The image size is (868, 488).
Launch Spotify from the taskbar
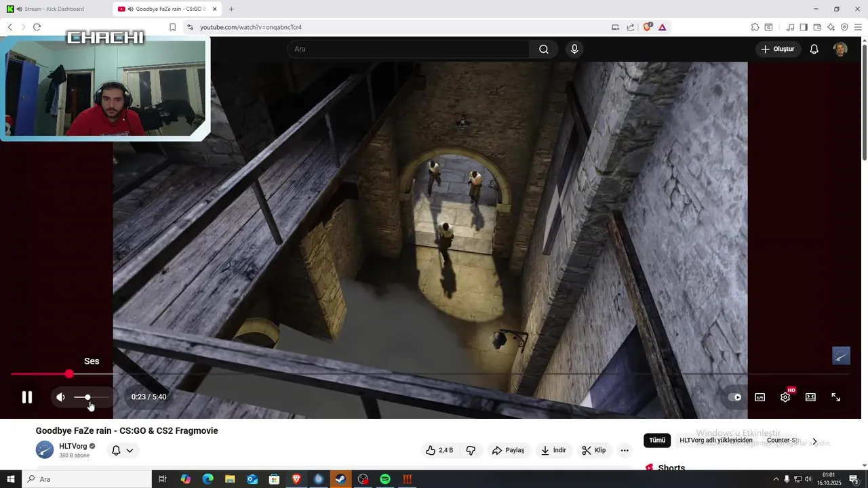pos(385,479)
